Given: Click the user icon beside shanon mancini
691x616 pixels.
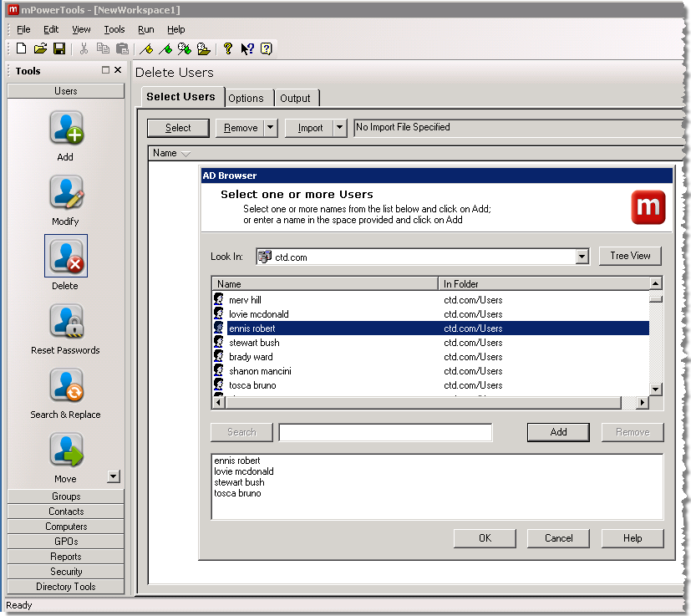Looking at the screenshot, I should 219,370.
